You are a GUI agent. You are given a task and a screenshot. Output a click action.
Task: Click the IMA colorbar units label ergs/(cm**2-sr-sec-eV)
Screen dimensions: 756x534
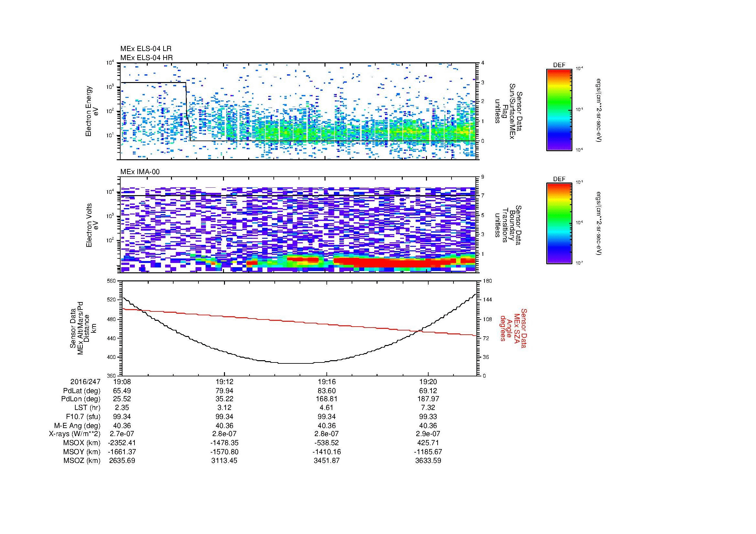pyautogui.click(x=599, y=224)
